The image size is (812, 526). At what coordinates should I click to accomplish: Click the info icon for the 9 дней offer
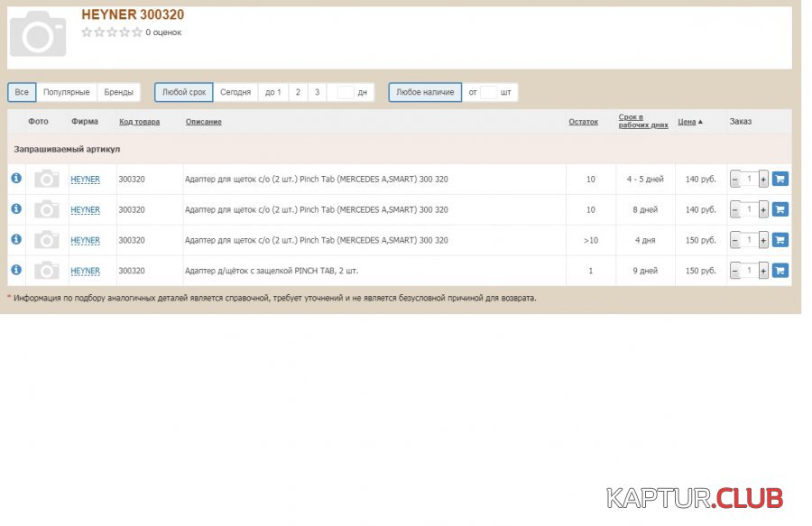click(x=15, y=270)
